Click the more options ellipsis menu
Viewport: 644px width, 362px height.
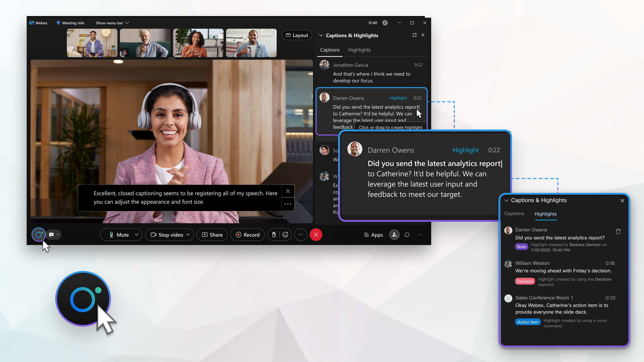[x=300, y=235]
